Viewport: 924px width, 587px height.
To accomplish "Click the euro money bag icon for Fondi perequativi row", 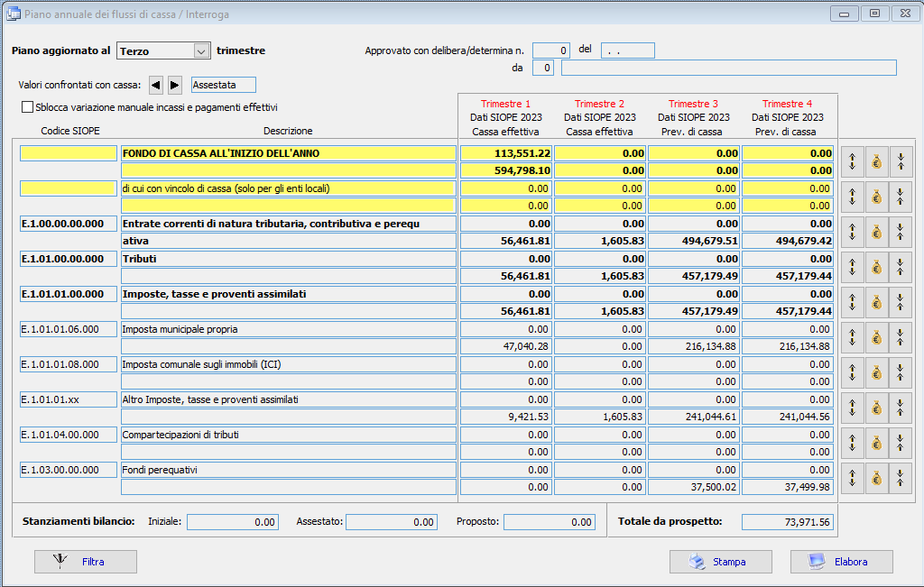I will [x=875, y=478].
